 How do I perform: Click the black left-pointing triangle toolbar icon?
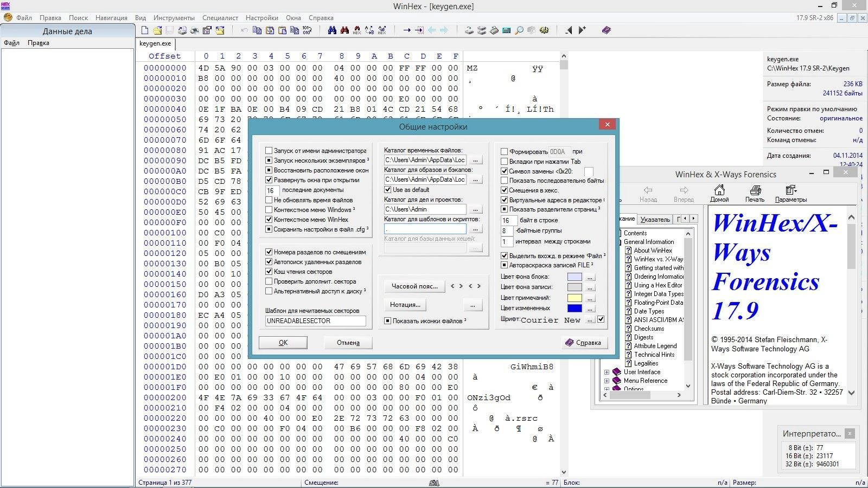569,30
